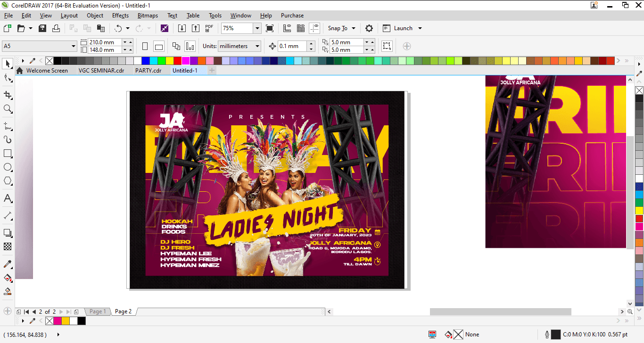Viewport: 644px width, 343px height.
Task: Expand the zoom level 75% dropdown
Action: (x=257, y=28)
